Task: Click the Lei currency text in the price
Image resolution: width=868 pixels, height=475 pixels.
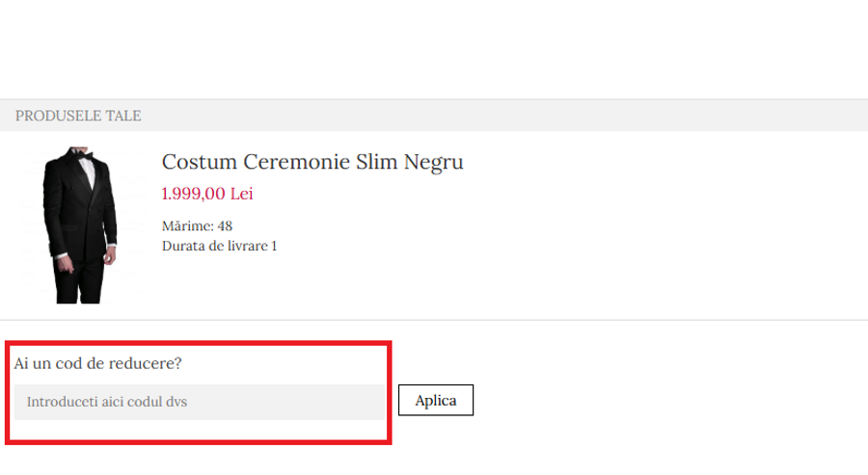Action: pos(241,194)
